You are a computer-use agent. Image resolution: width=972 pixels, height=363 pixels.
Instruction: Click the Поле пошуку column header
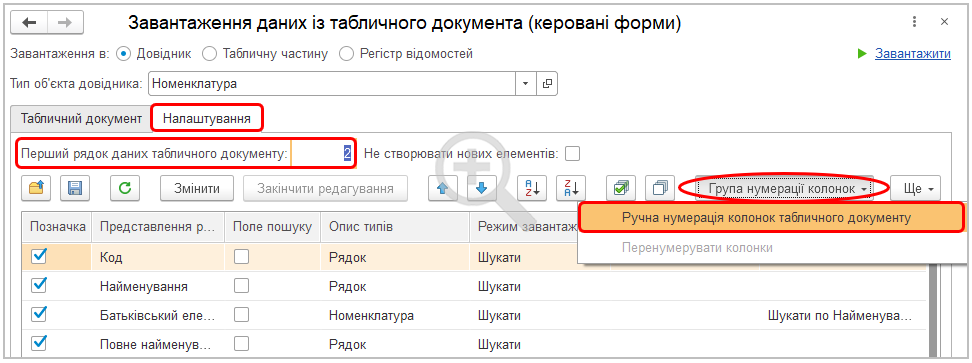272,227
